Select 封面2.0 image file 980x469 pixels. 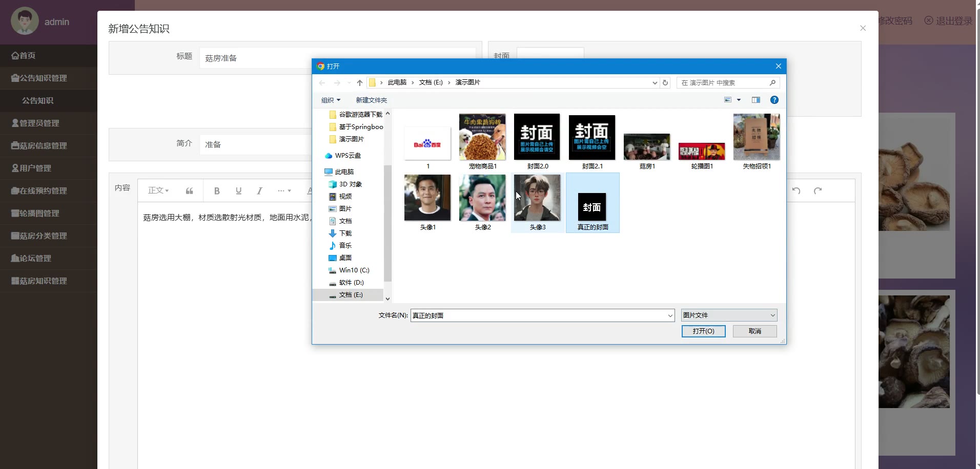pos(537,142)
